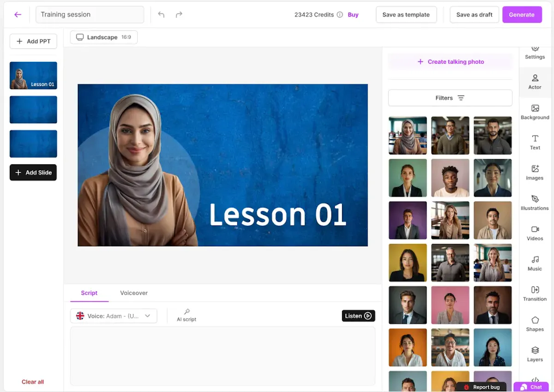Image resolution: width=554 pixels, height=392 pixels.
Task: Generate an AI script
Action: (187, 315)
